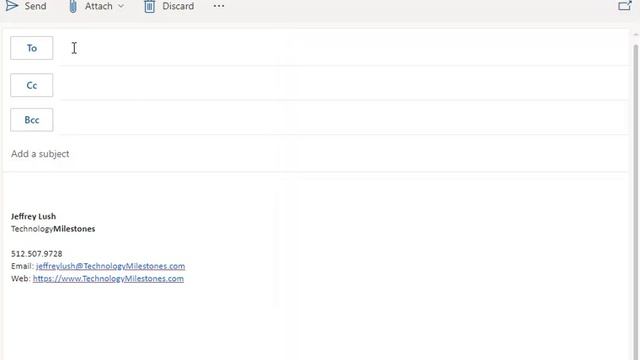Open jeffreylush@TechnologyMilestones.com email link

[110, 266]
